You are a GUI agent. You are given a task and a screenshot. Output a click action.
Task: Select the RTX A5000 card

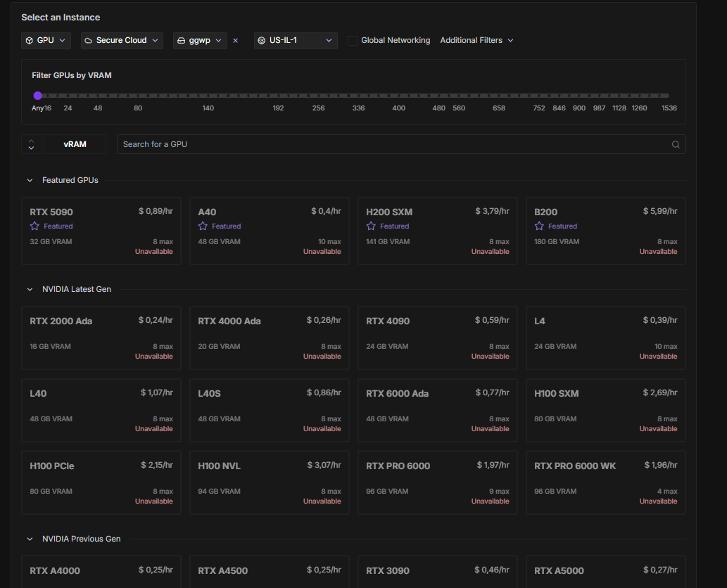tap(605, 572)
